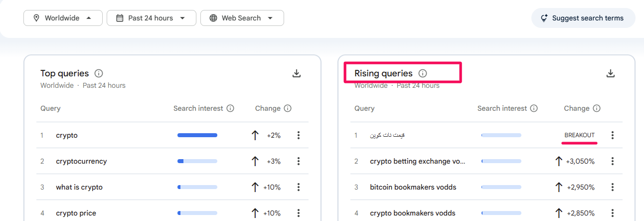Download the Top queries data
This screenshot has height=221, width=644.
click(x=297, y=74)
